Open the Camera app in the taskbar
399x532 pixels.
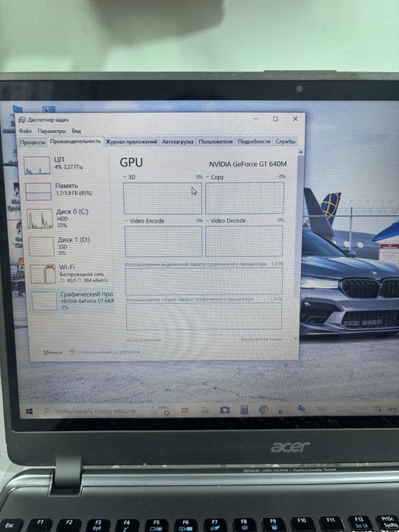tap(225, 410)
